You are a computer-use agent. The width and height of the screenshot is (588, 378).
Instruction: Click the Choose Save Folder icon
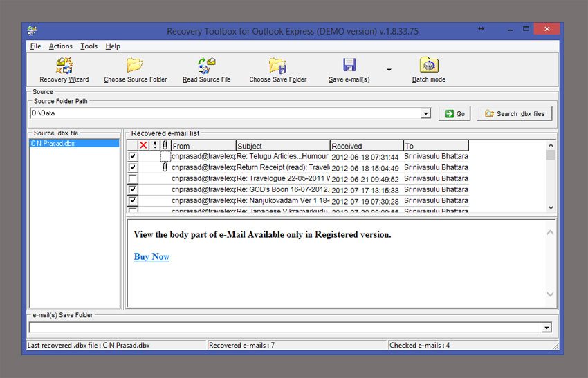(x=277, y=65)
